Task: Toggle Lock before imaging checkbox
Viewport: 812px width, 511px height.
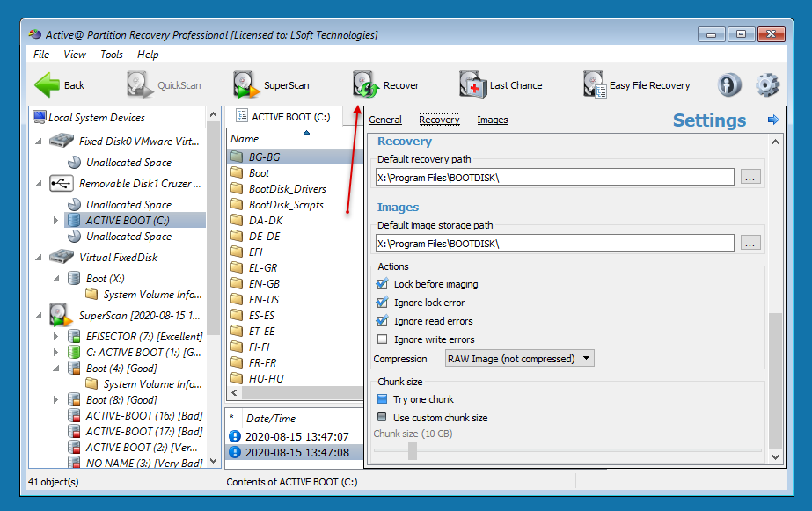Action: [382, 284]
